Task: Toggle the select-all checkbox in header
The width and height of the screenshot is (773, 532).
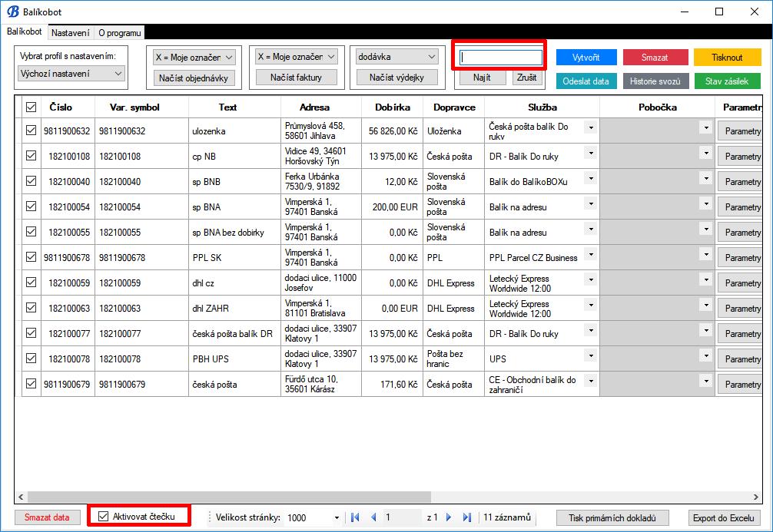Action: pyautogui.click(x=31, y=107)
